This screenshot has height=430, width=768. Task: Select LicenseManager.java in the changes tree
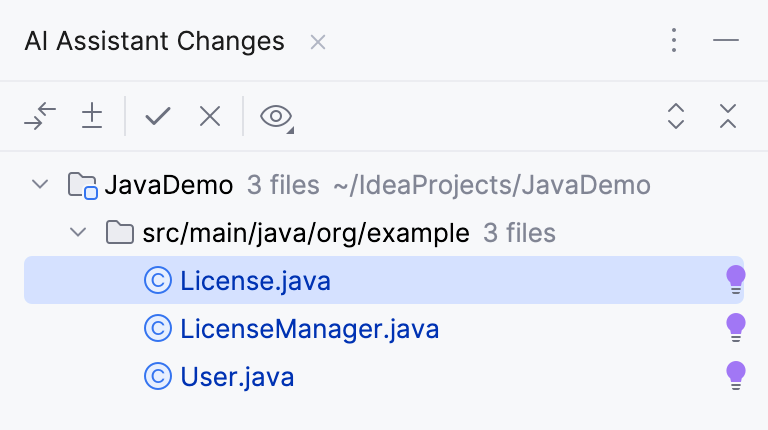[x=309, y=329]
